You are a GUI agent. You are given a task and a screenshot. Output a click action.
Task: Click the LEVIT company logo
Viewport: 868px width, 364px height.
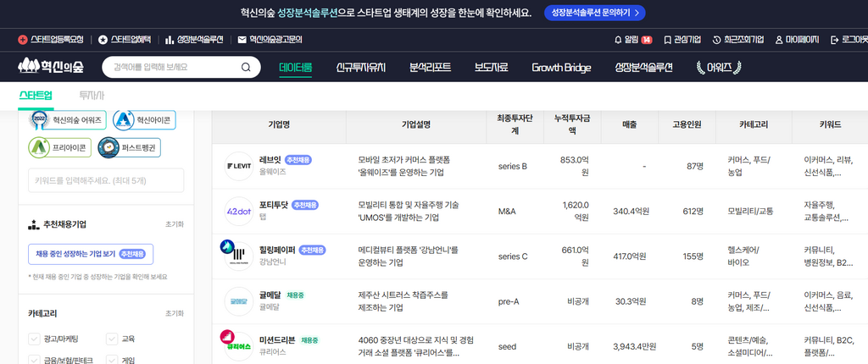238,166
